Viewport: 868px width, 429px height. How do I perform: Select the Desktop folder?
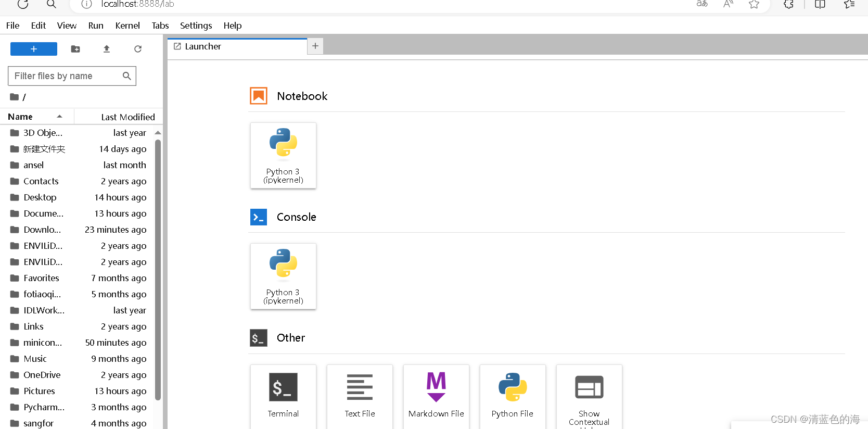[78, 197]
